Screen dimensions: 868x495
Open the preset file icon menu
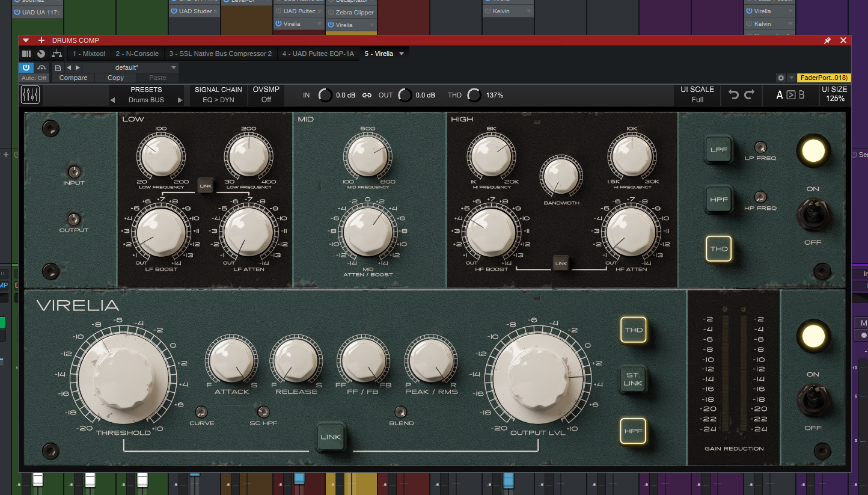[58, 67]
